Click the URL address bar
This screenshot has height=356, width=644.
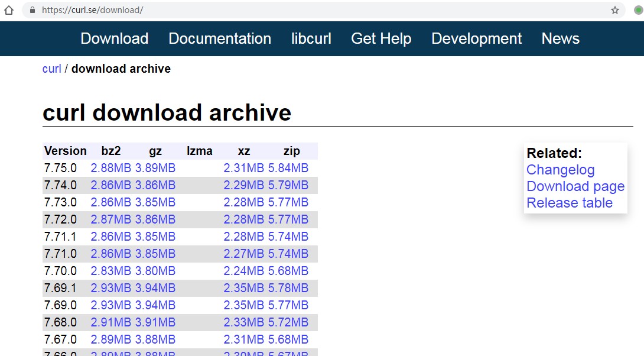click(295, 10)
